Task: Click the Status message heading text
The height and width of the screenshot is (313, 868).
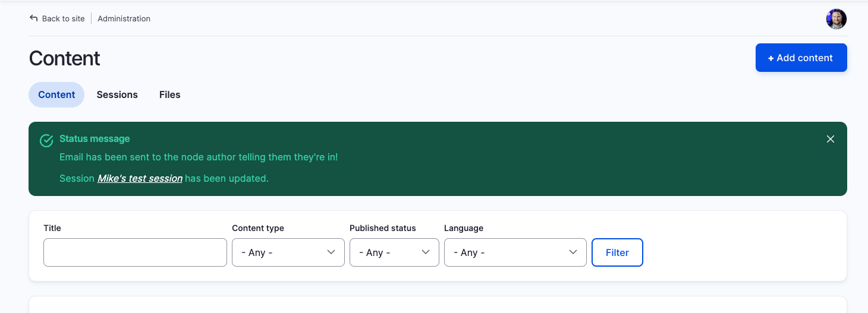Action: click(95, 138)
